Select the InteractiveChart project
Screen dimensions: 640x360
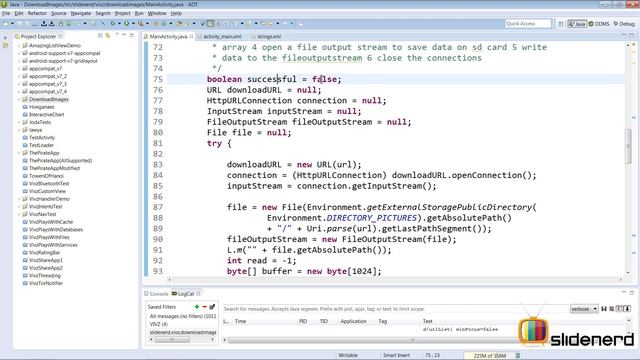(46, 115)
